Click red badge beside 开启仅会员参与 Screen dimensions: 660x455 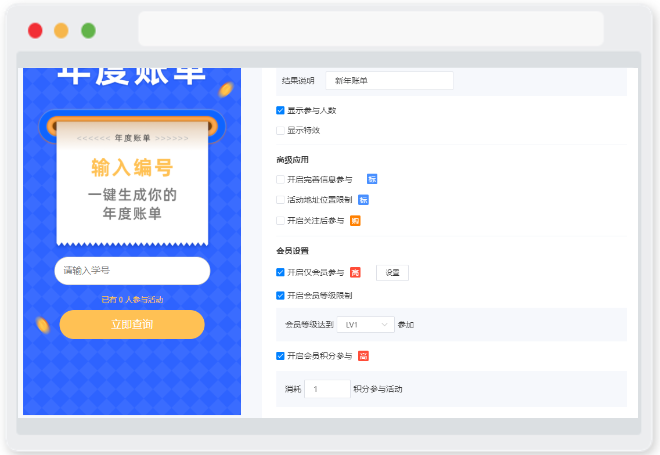click(355, 272)
